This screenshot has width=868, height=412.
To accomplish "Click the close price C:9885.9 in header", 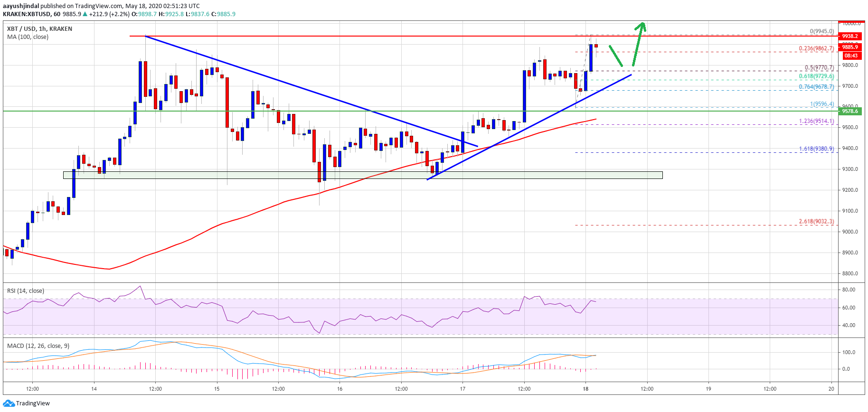I will click(x=223, y=14).
